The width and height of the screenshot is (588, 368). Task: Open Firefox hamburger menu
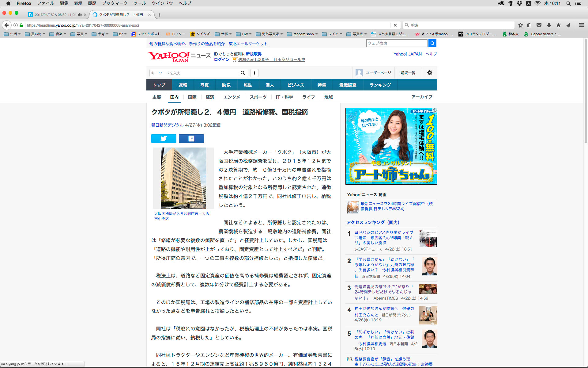coord(581,25)
